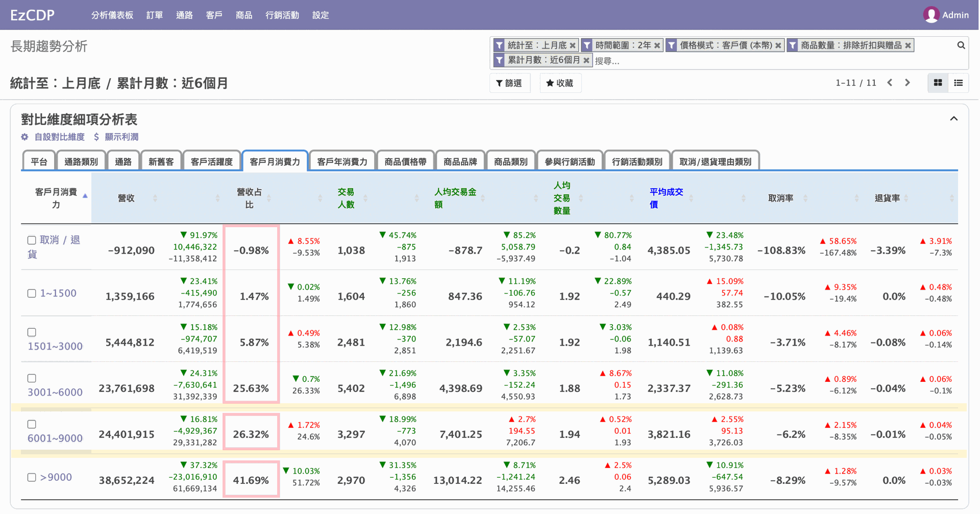Image resolution: width=980 pixels, height=514 pixels.
Task: Switch to 商品類別 tab
Action: coord(510,161)
